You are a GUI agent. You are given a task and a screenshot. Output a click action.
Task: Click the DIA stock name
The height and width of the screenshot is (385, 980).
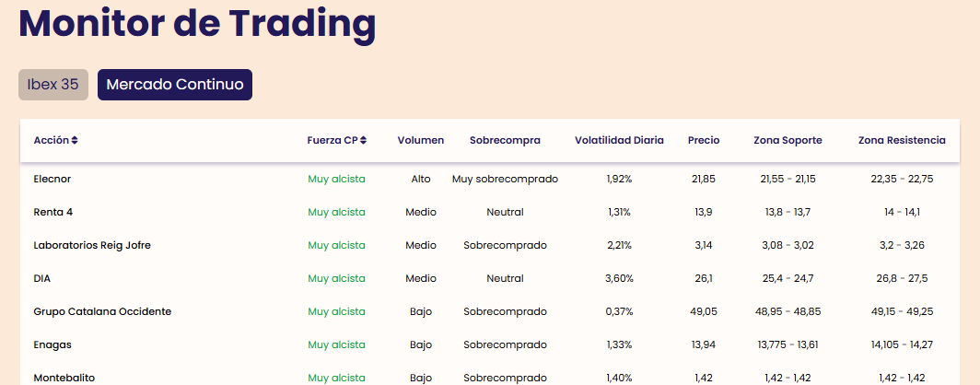click(x=41, y=278)
